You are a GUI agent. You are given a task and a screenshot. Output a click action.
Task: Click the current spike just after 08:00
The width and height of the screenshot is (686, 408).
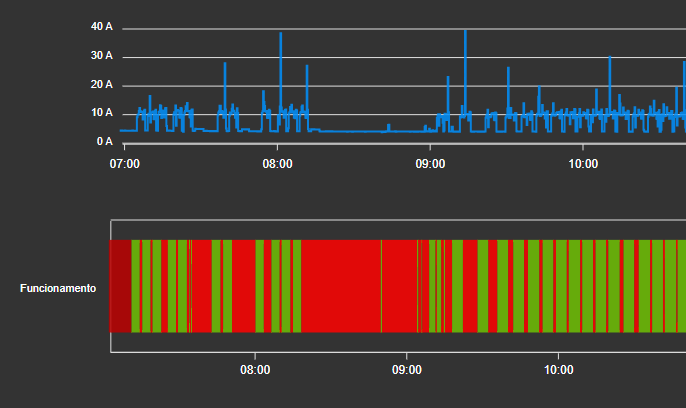pos(280,72)
